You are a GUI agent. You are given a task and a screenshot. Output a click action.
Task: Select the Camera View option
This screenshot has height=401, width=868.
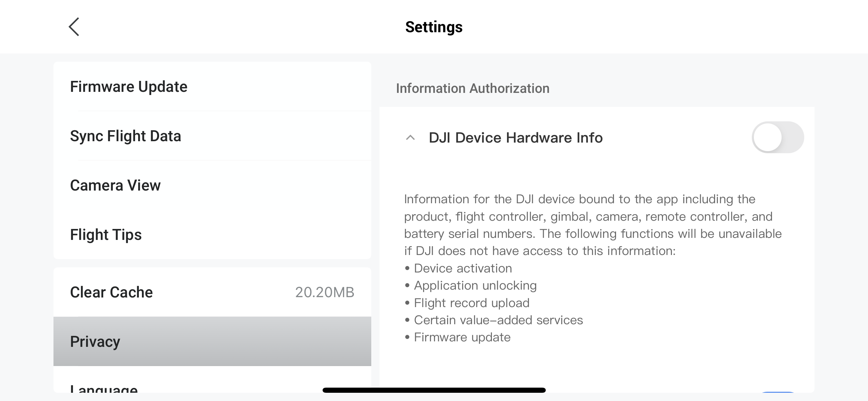point(115,185)
